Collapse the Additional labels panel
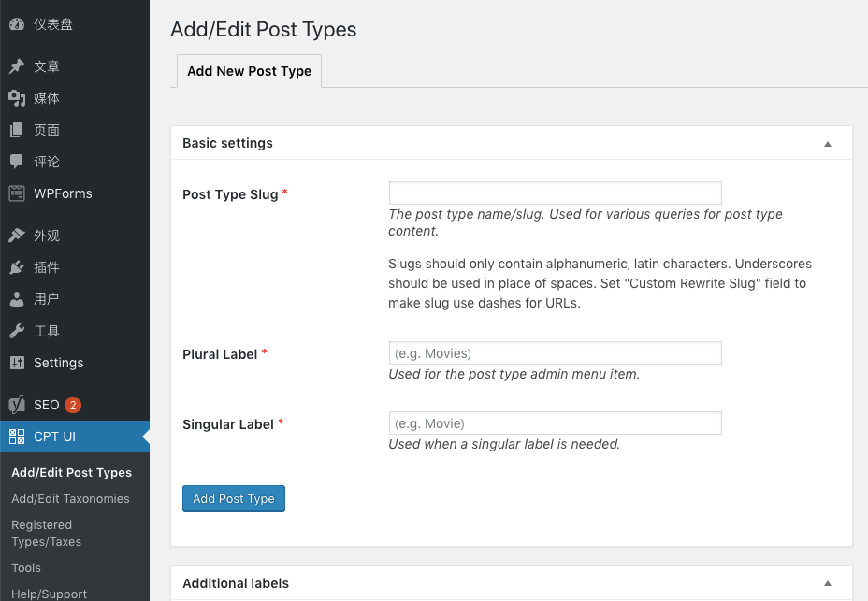This screenshot has height=601, width=868. (x=828, y=583)
